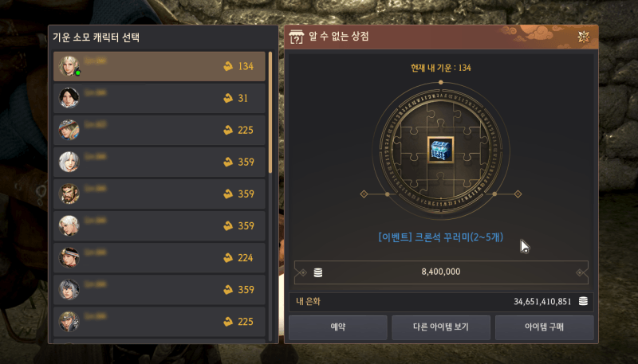The image size is (638, 364).
Task: Click the 예약 reserve button
Action: [x=337, y=327]
